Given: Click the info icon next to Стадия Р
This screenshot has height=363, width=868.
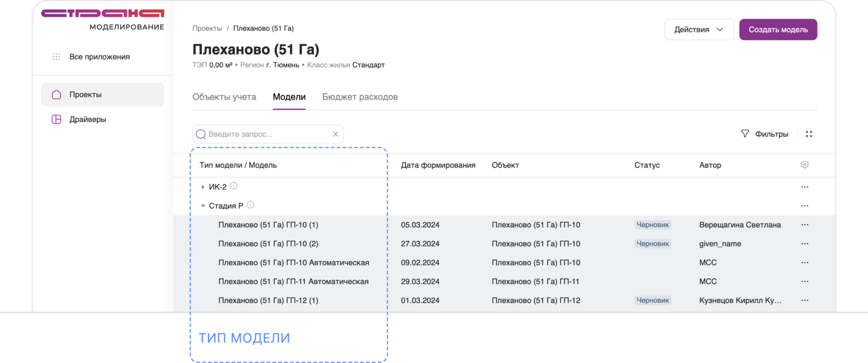Looking at the screenshot, I should [x=251, y=205].
